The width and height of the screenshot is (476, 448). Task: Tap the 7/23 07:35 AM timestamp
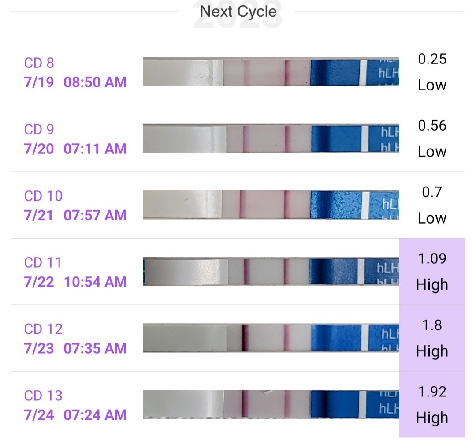pos(75,348)
